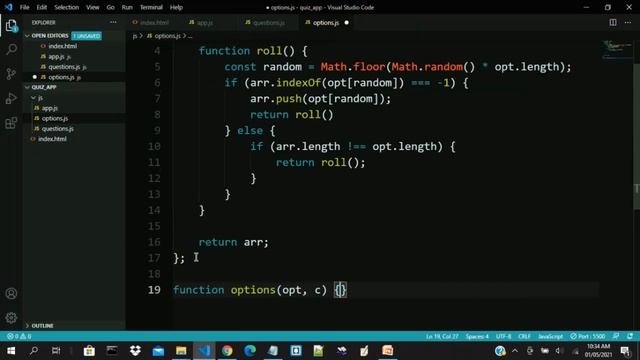
Task: Open the Accounts menu icon
Action: (x=11, y=293)
